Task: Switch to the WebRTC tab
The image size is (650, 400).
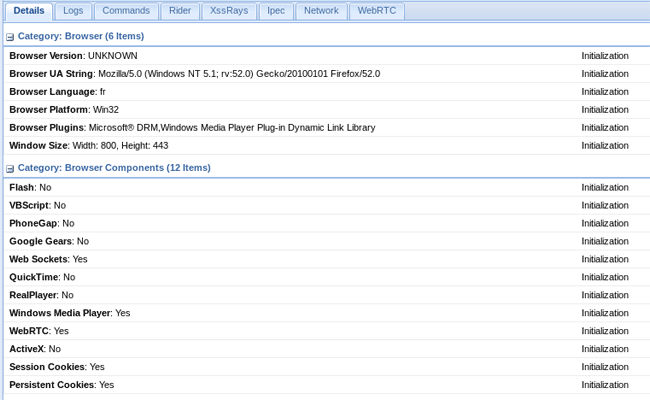Action: pos(377,11)
